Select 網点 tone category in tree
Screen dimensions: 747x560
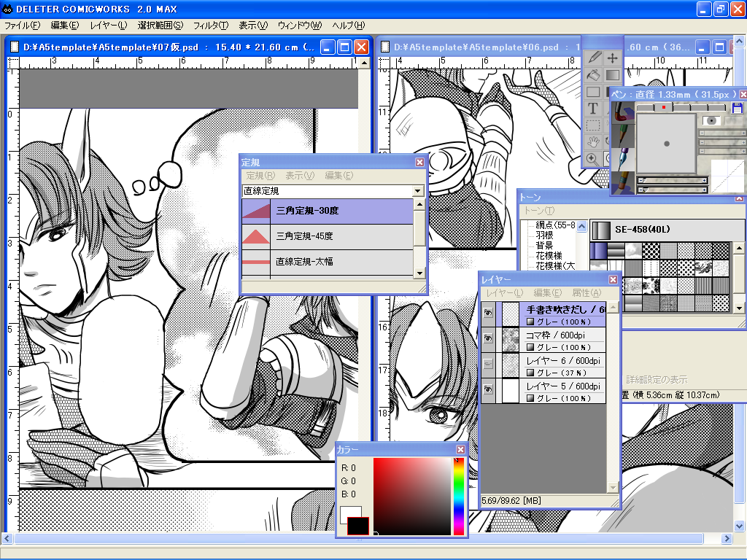point(555,225)
